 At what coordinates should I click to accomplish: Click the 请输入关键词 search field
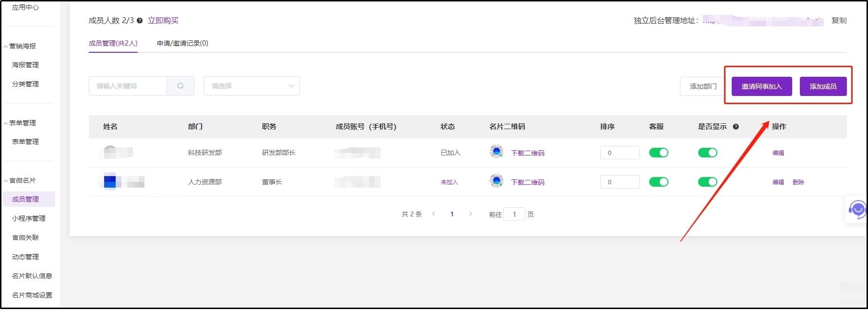coord(128,86)
